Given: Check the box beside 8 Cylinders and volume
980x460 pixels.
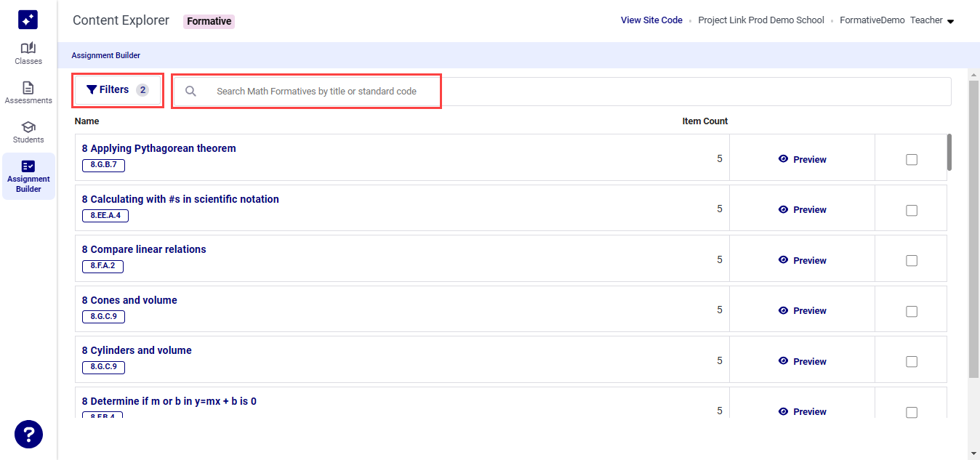Looking at the screenshot, I should tap(911, 361).
